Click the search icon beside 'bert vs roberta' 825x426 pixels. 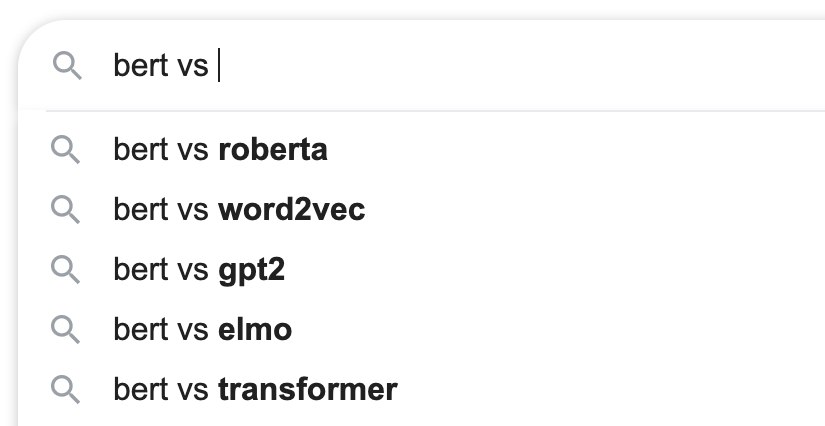pyautogui.click(x=66, y=150)
